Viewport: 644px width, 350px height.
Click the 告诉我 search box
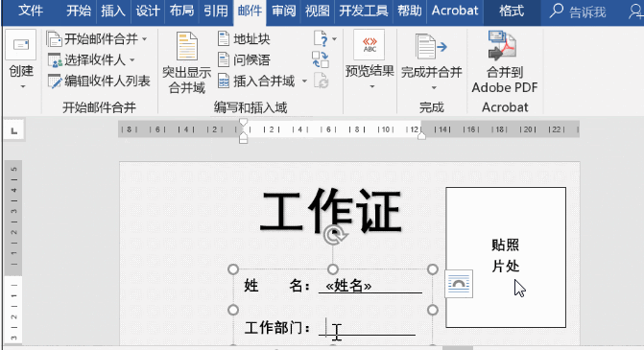point(579,12)
